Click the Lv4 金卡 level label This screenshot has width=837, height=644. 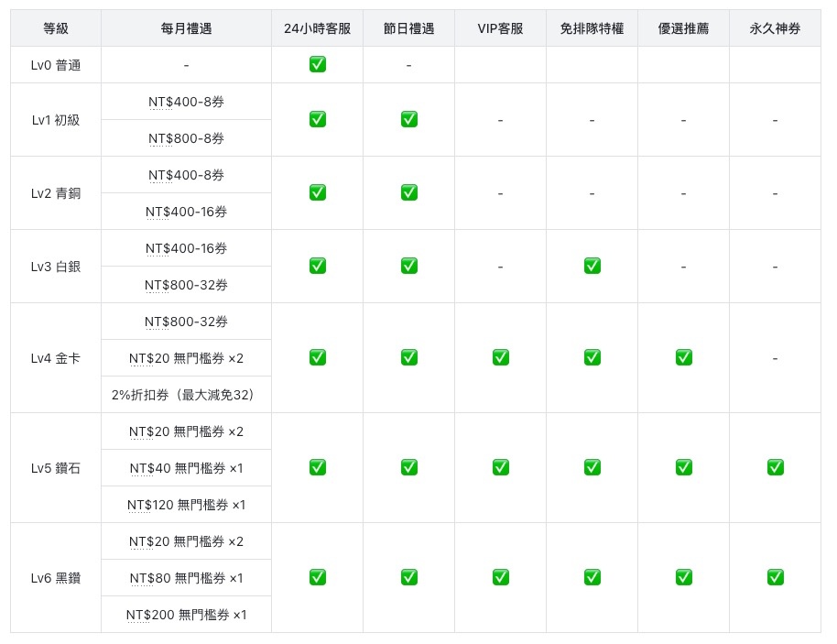tap(56, 358)
